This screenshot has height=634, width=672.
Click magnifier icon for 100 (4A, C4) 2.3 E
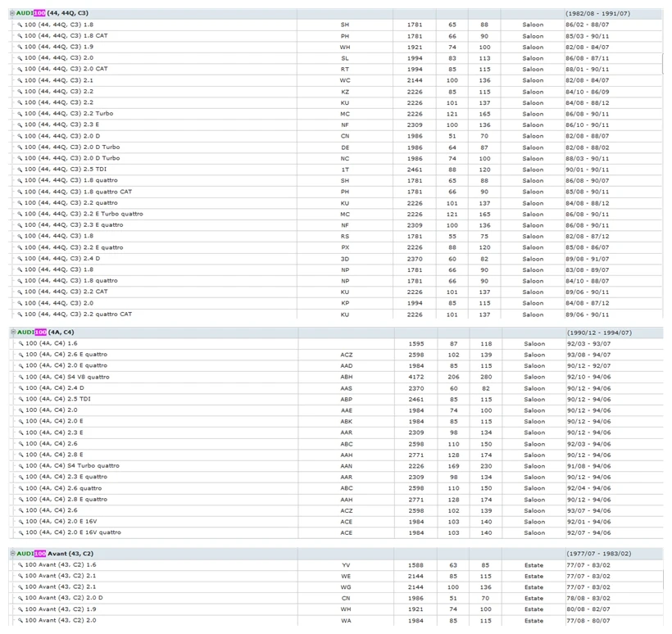coord(21,432)
